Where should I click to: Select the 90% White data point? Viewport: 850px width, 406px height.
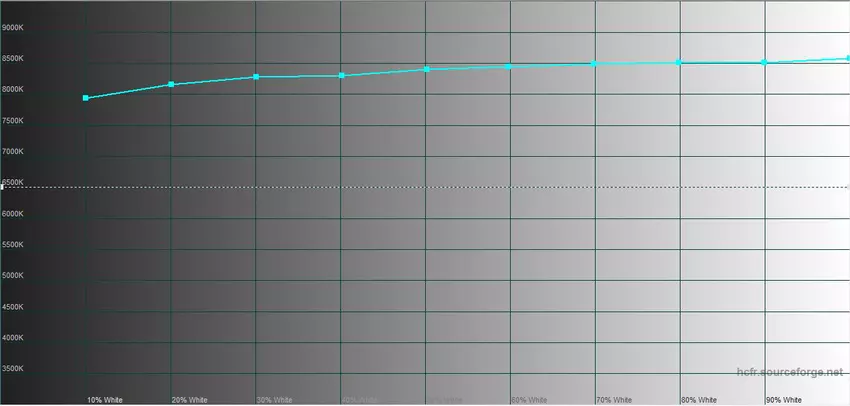(764, 63)
